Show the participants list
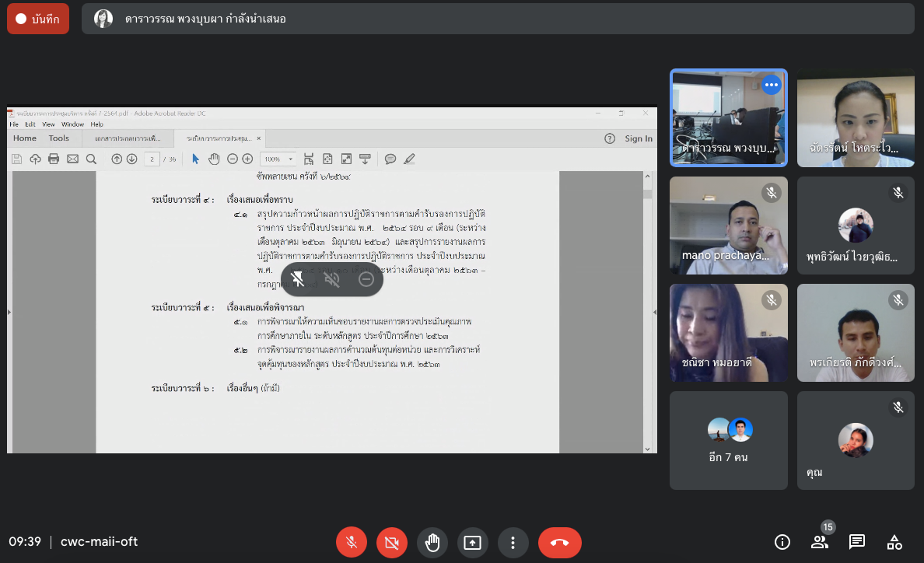Image resolution: width=924 pixels, height=563 pixels. click(x=820, y=542)
